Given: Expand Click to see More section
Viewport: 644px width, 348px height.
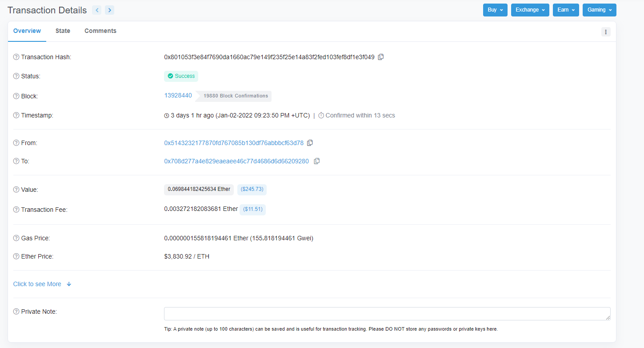Looking at the screenshot, I should point(42,284).
